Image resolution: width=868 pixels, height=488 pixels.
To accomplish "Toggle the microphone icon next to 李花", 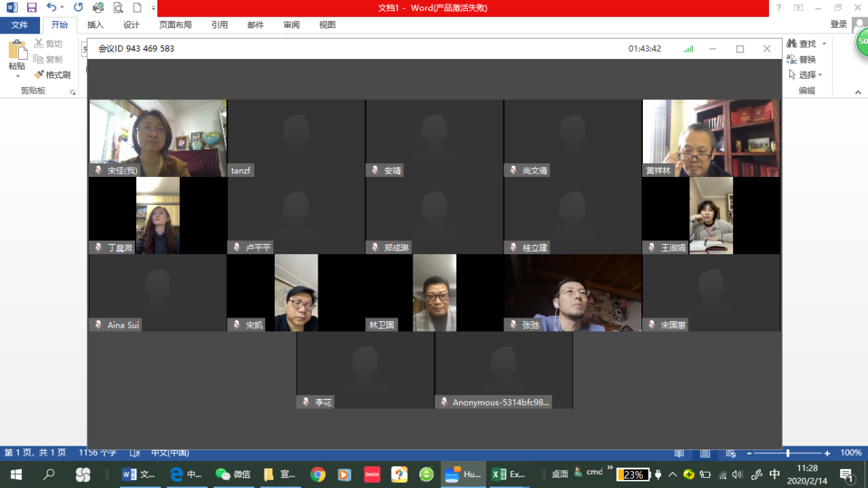I will pyautogui.click(x=306, y=402).
